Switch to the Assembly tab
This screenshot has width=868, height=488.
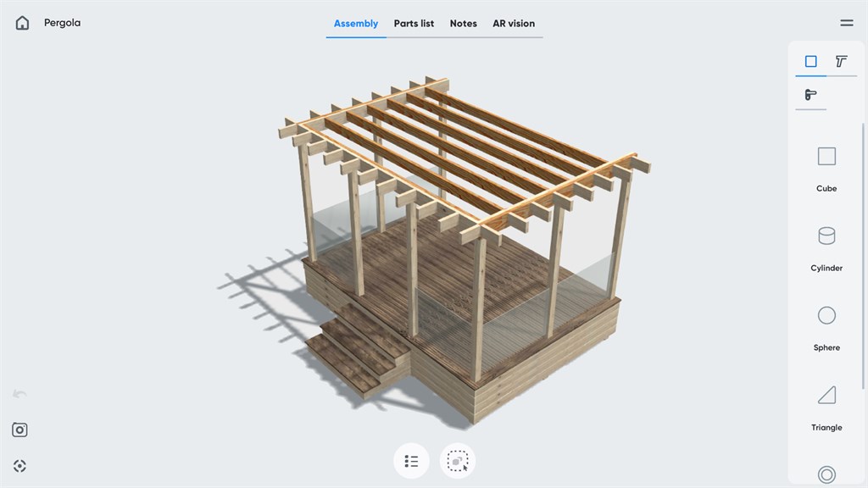356,23
